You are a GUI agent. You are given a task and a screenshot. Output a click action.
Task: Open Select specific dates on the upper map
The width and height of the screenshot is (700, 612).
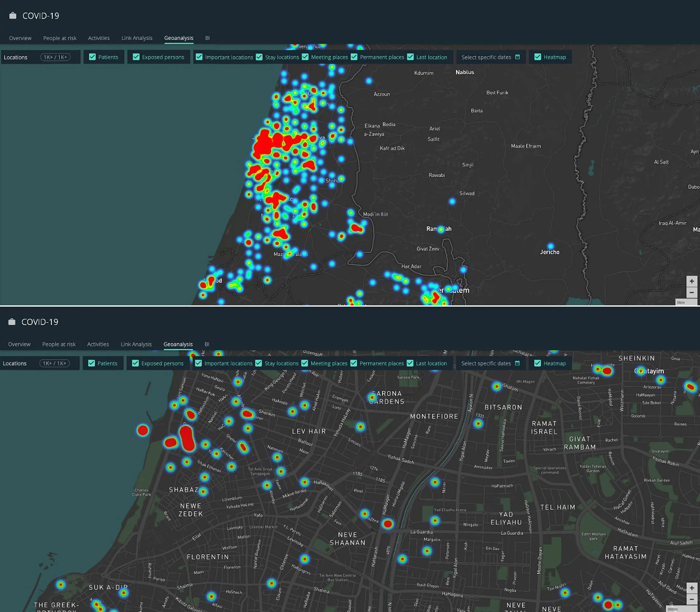click(486, 57)
